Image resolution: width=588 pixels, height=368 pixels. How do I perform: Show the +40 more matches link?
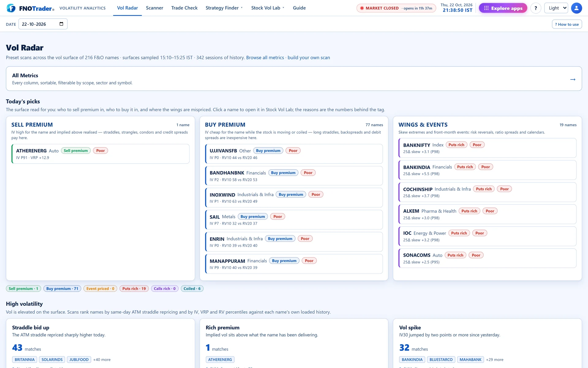tap(102, 360)
